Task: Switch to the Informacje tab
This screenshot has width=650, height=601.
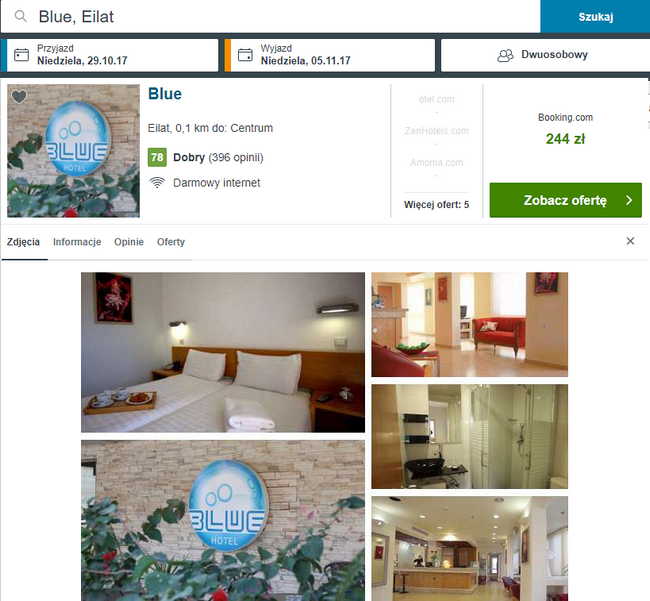Action: click(x=77, y=242)
